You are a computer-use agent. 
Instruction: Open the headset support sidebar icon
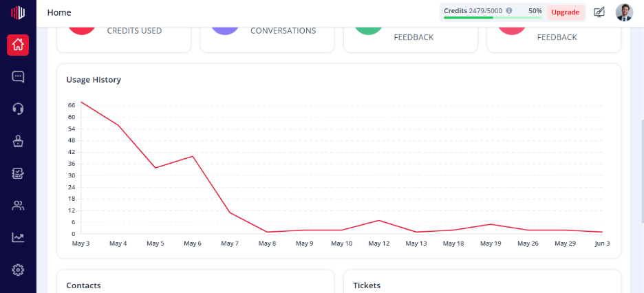tap(18, 109)
